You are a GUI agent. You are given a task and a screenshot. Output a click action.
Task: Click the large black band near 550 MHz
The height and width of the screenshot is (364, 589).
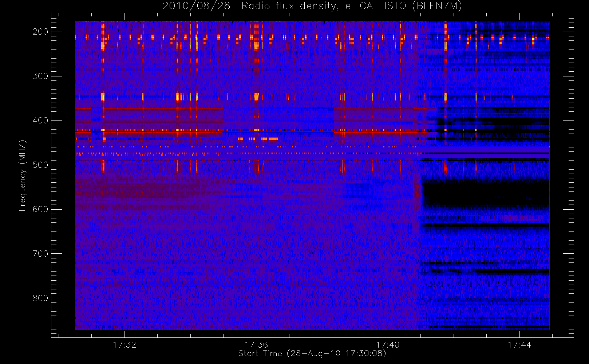[486, 193]
